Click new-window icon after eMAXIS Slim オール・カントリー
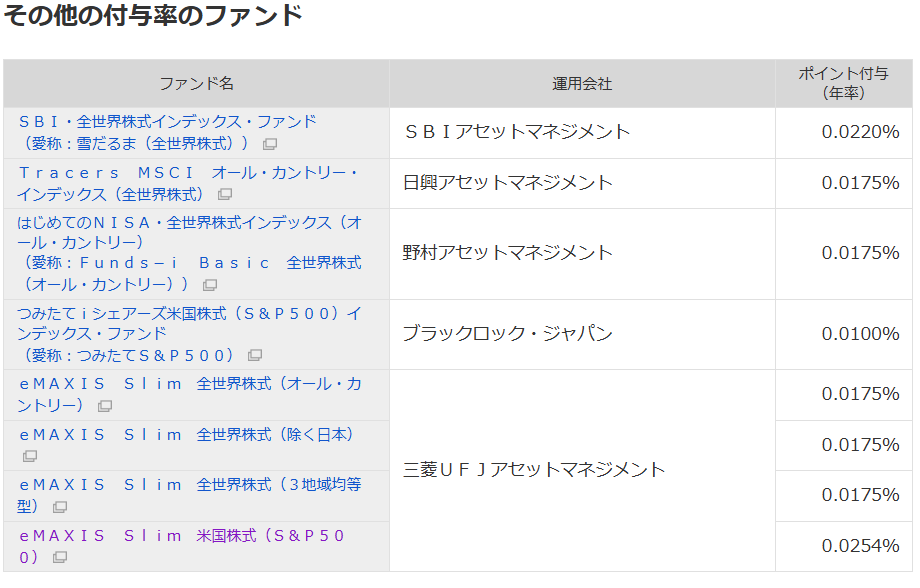The height and width of the screenshot is (588, 920). point(105,406)
